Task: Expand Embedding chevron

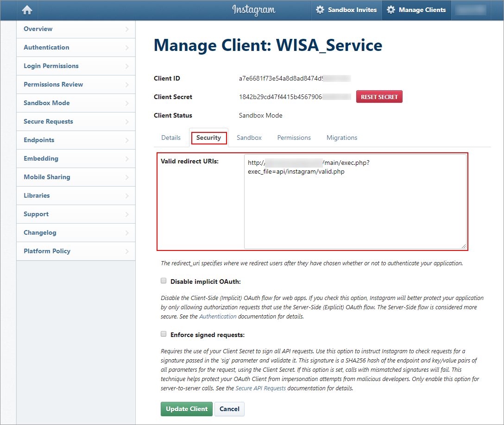Action: [127, 159]
